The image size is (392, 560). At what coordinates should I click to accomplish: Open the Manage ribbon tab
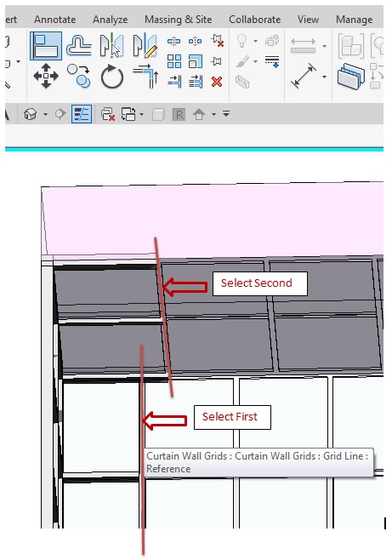355,20
